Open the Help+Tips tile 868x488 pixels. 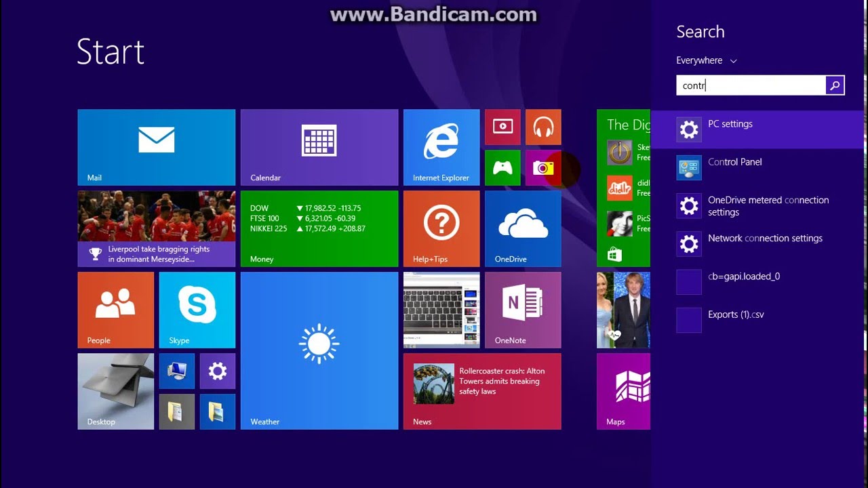[x=441, y=228]
